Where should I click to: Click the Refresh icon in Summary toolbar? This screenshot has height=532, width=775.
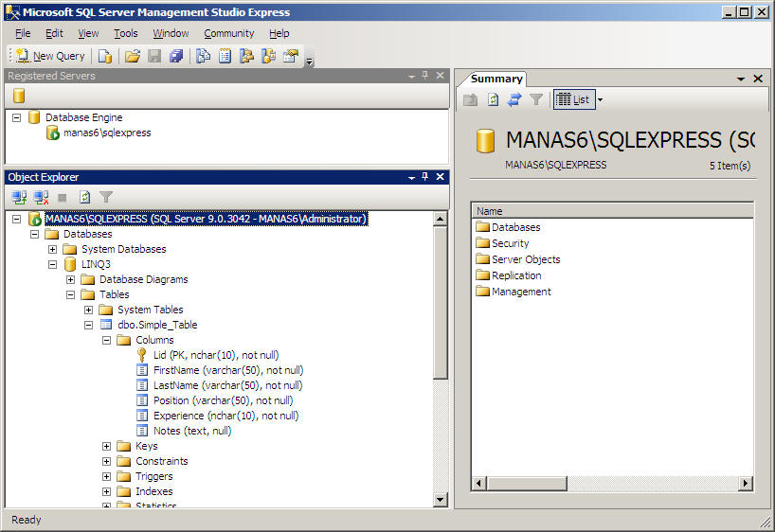tap(493, 99)
